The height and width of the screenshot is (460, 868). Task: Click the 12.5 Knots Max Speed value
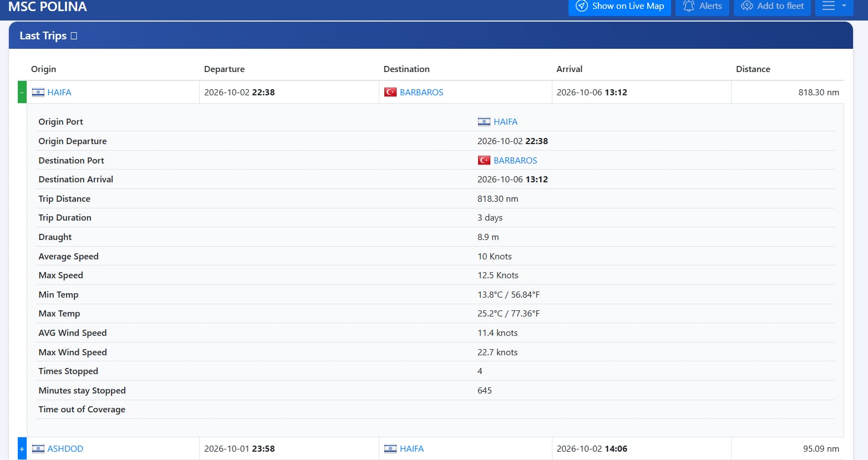coord(498,275)
